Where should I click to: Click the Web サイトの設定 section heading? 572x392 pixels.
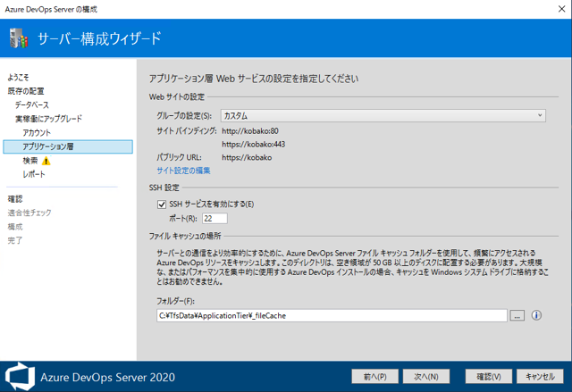click(x=177, y=97)
